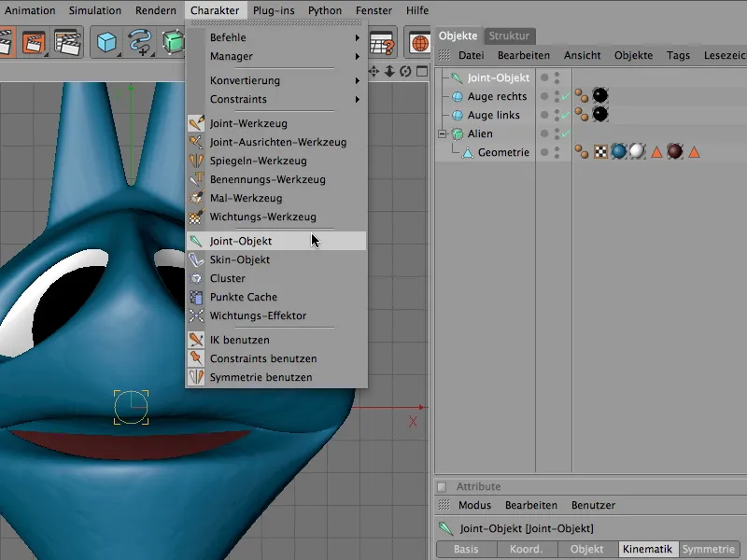This screenshot has width=747, height=560.
Task: Switch to the Struktur tab
Action: [x=509, y=36]
